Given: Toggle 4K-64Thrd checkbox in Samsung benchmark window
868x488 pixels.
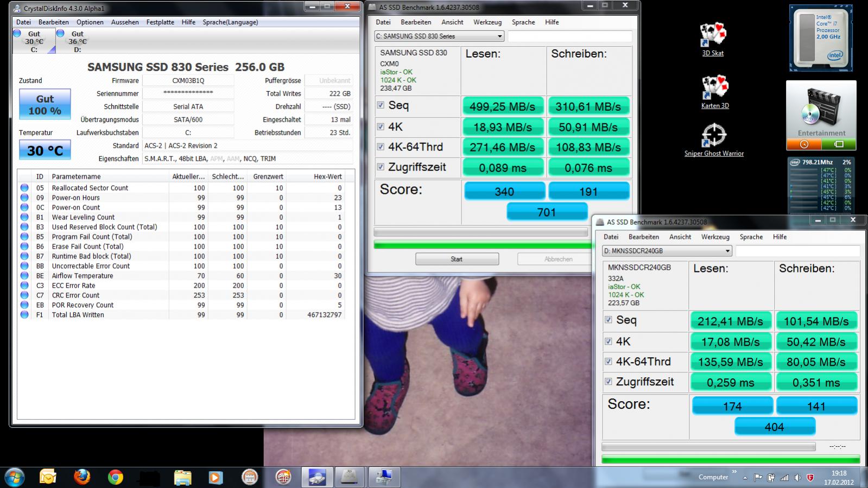Looking at the screenshot, I should click(x=381, y=147).
